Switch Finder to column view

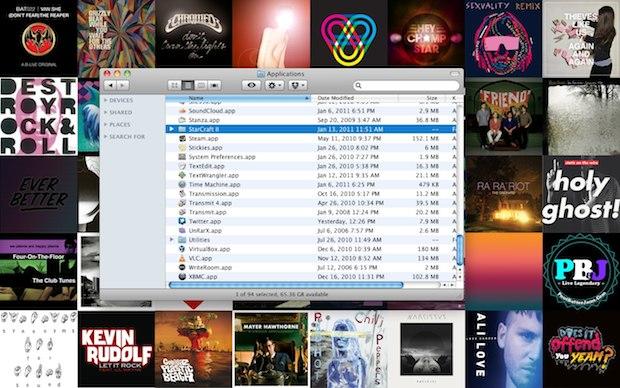coord(201,85)
